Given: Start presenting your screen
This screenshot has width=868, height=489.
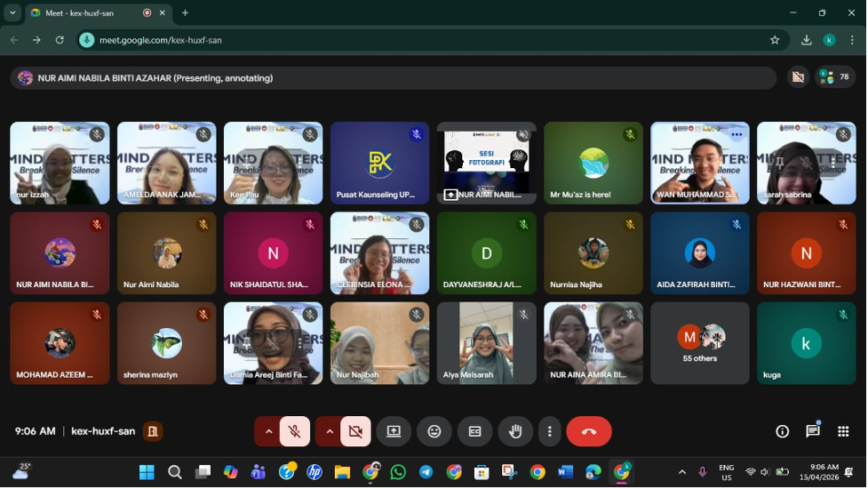Looking at the screenshot, I should click(x=394, y=431).
